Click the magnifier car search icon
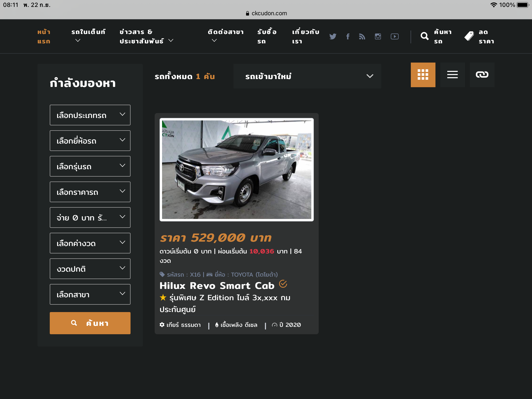Viewport: 532px width, 399px height. click(425, 36)
